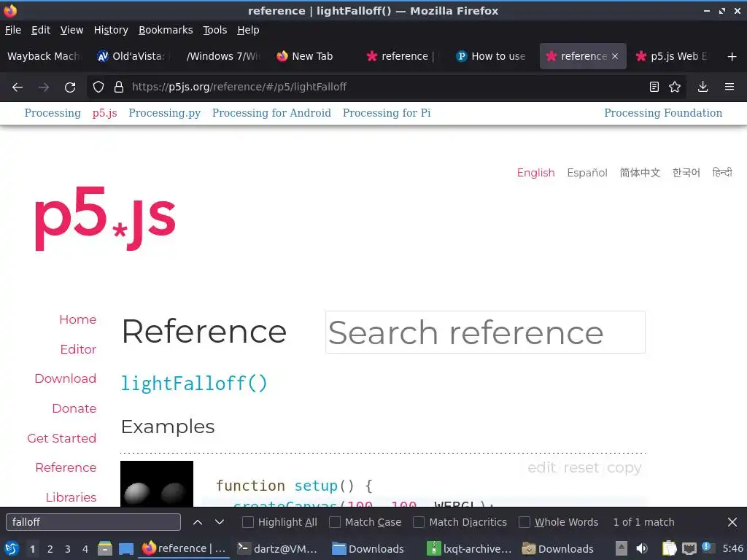This screenshot has height=560, width=747.
Task: Open the Download sidebar link
Action: click(x=65, y=378)
